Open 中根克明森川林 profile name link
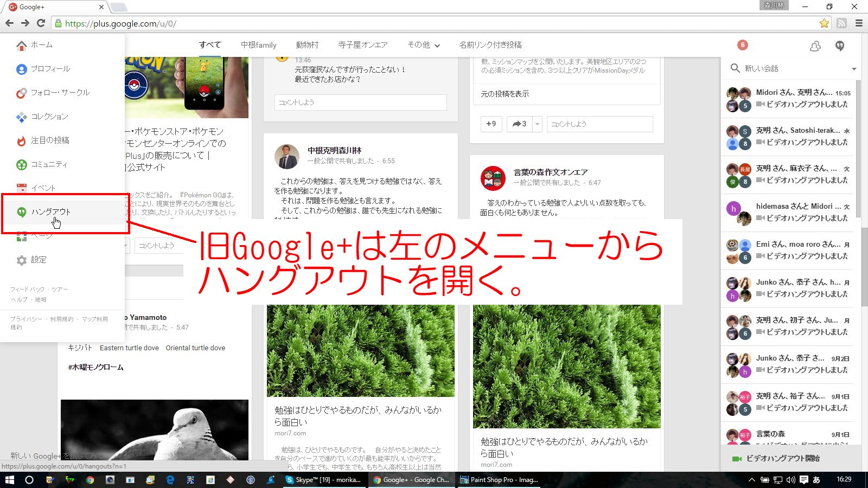 334,150
